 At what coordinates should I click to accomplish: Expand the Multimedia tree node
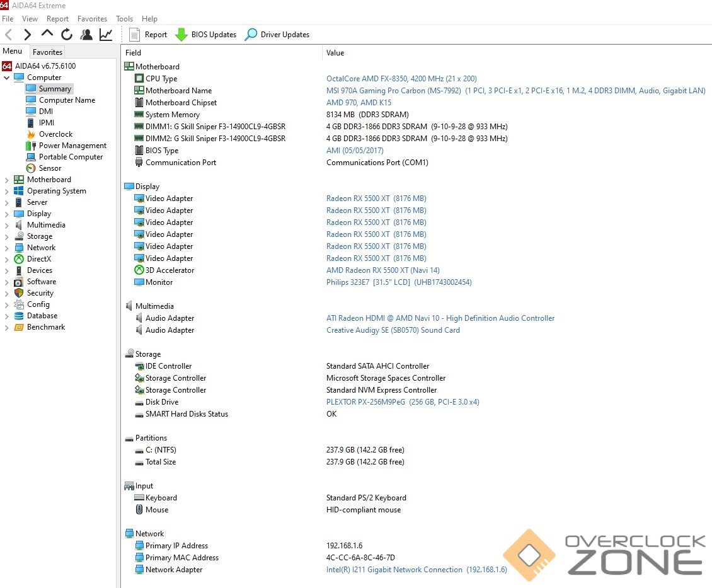click(x=7, y=225)
